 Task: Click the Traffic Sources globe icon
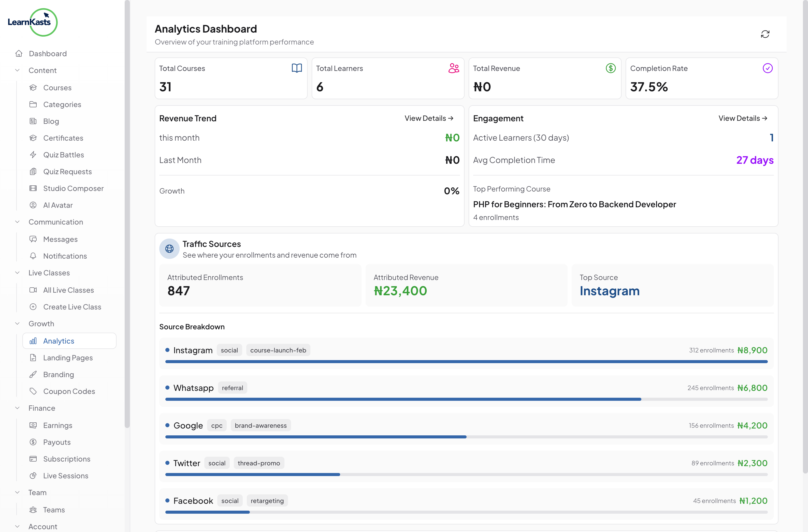169,248
